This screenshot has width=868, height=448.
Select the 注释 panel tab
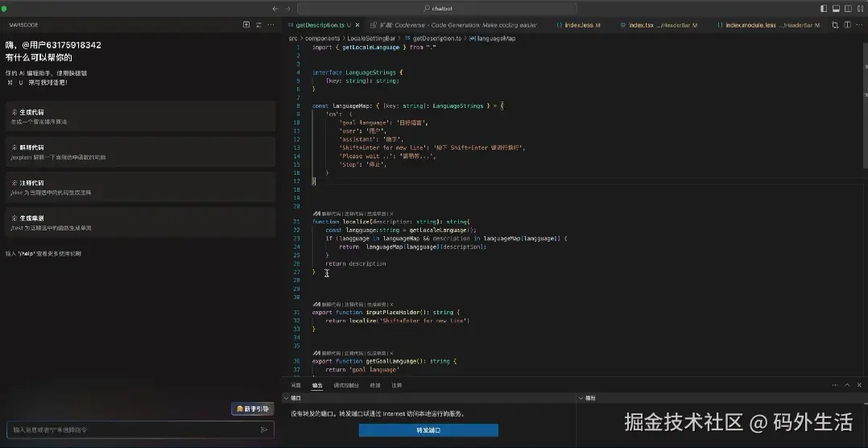[x=396, y=385]
